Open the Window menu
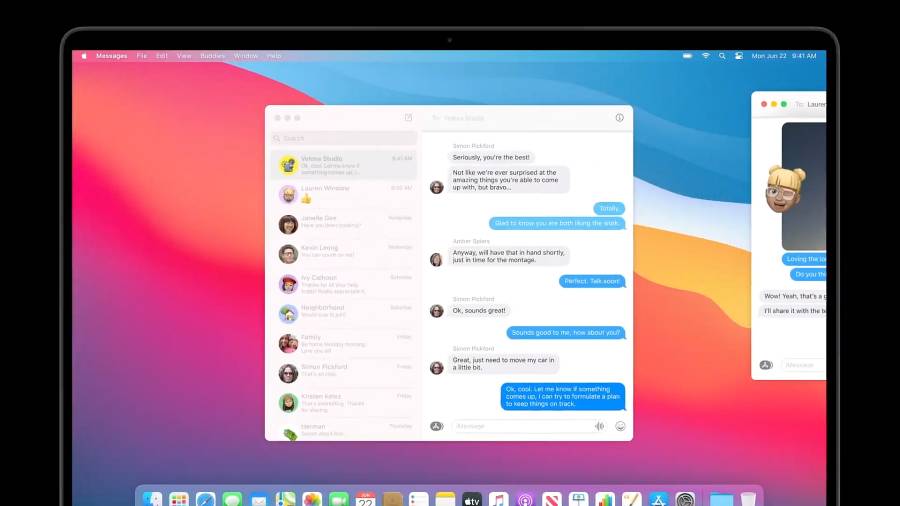Screen dimensions: 900x506 click(246, 56)
